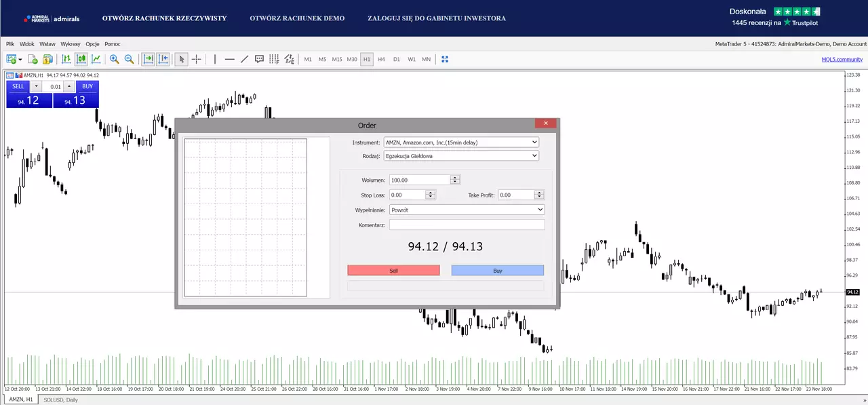This screenshot has width=868, height=405.
Task: Increase one-click trade volume
Action: 69,86
